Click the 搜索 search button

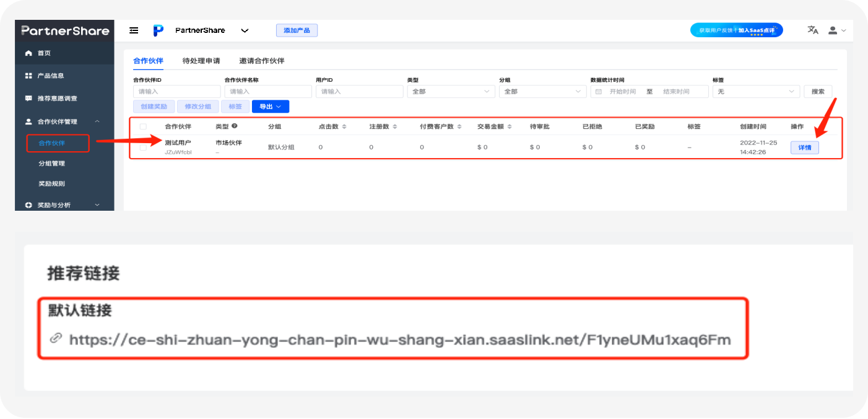(818, 90)
